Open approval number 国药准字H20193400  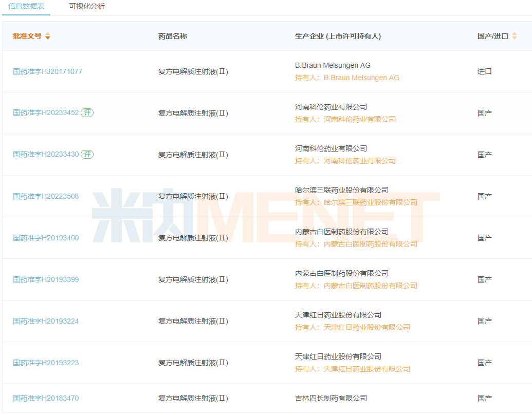pos(46,238)
